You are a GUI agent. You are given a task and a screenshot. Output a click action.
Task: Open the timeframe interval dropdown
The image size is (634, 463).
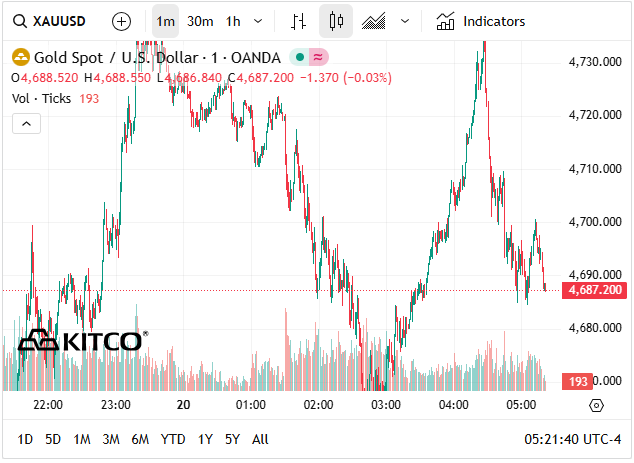point(260,21)
